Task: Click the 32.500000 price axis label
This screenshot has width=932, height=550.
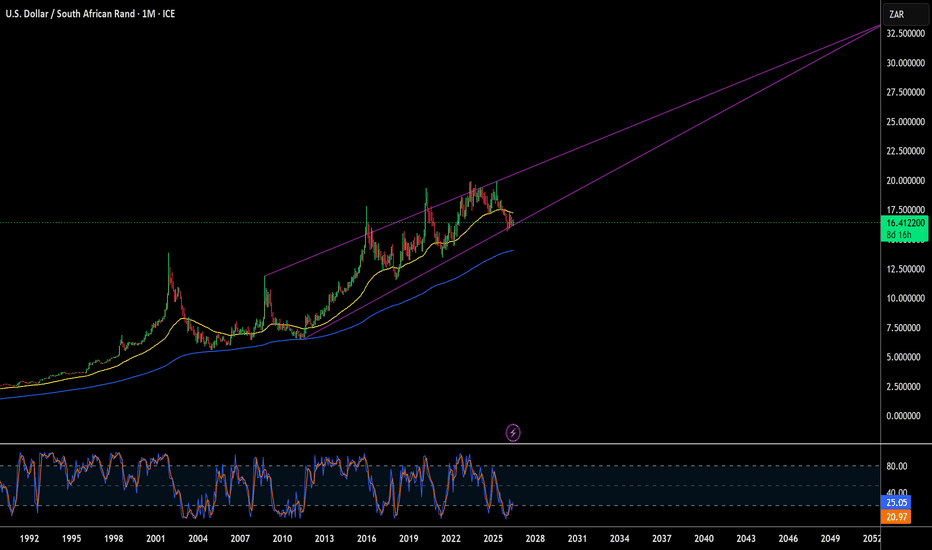Action: [905, 34]
